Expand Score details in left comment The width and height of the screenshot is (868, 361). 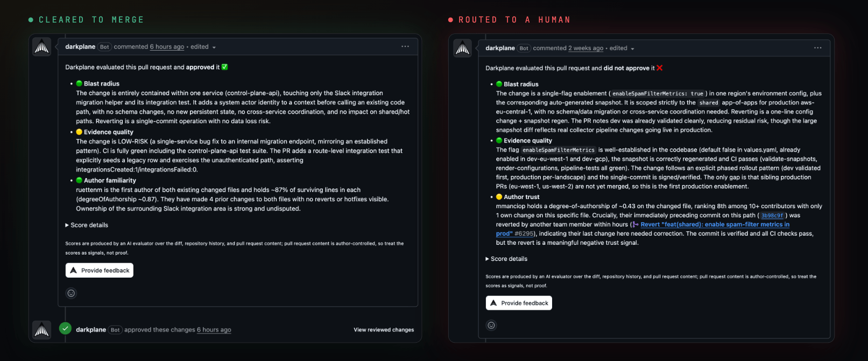click(87, 225)
